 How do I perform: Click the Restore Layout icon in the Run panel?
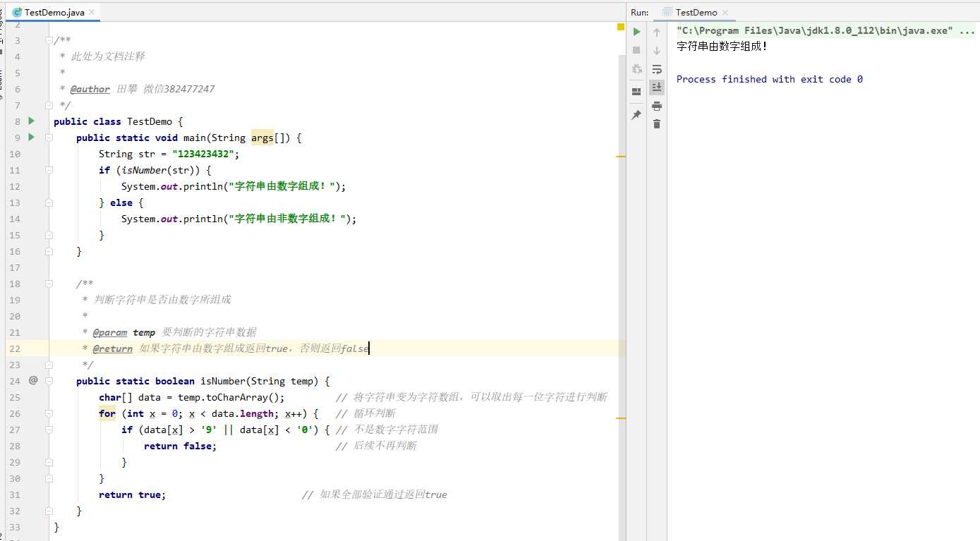(636, 91)
